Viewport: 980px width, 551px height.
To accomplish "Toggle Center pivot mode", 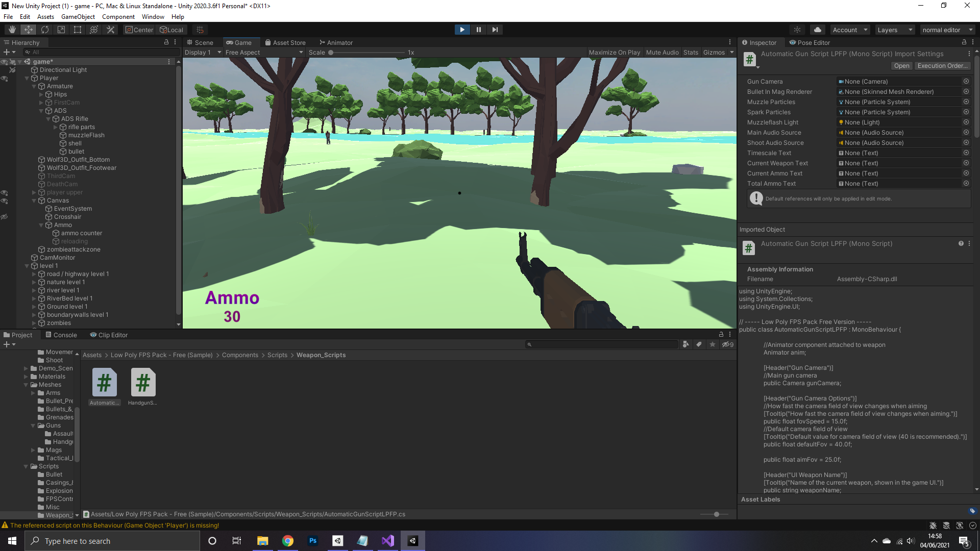I will click(139, 30).
